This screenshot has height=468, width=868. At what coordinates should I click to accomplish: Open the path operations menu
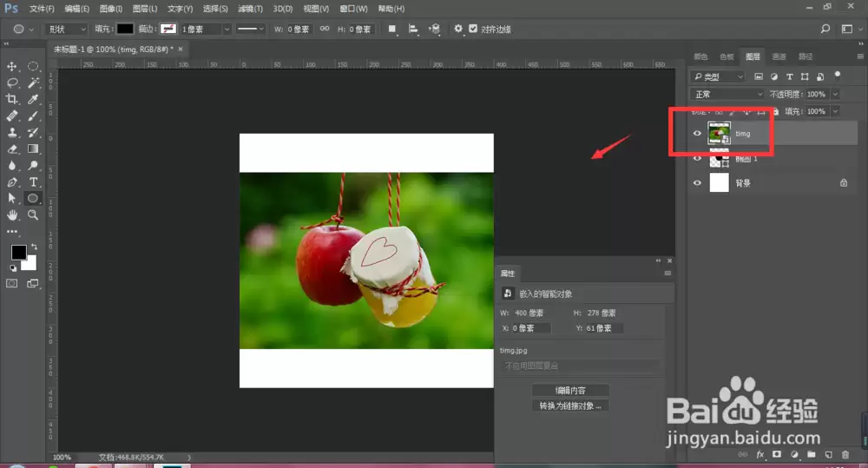pos(392,29)
